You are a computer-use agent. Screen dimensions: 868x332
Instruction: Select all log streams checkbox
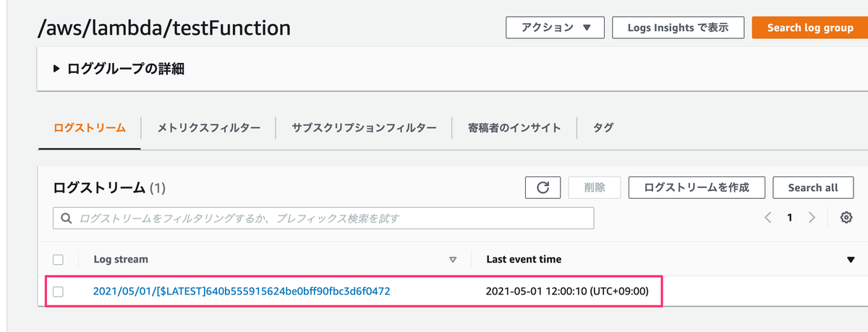(x=59, y=260)
